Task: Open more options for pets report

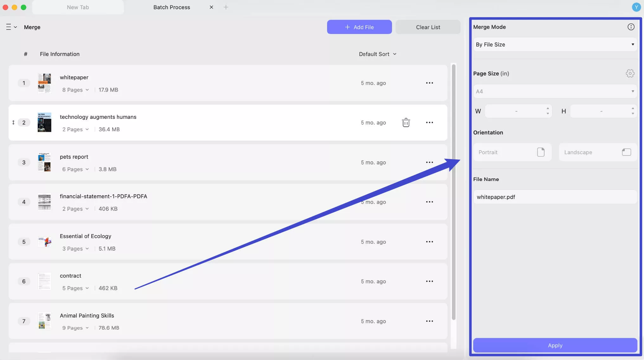Action: 429,162
